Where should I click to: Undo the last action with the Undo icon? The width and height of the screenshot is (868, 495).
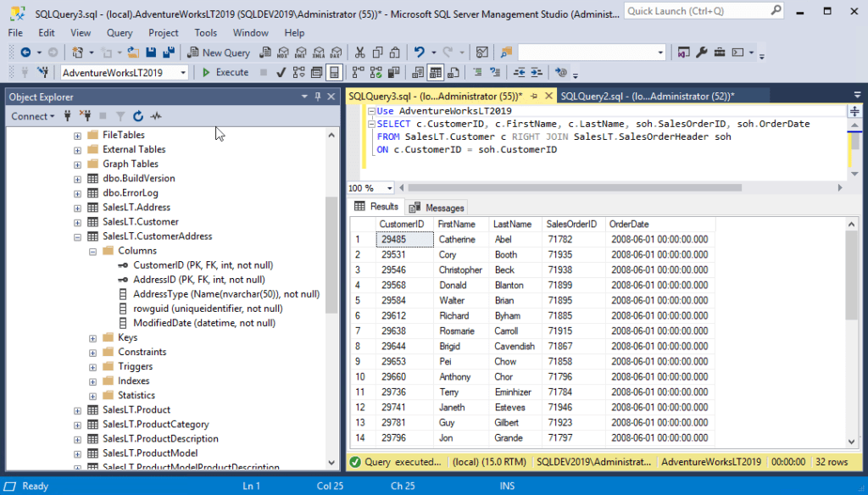click(419, 53)
